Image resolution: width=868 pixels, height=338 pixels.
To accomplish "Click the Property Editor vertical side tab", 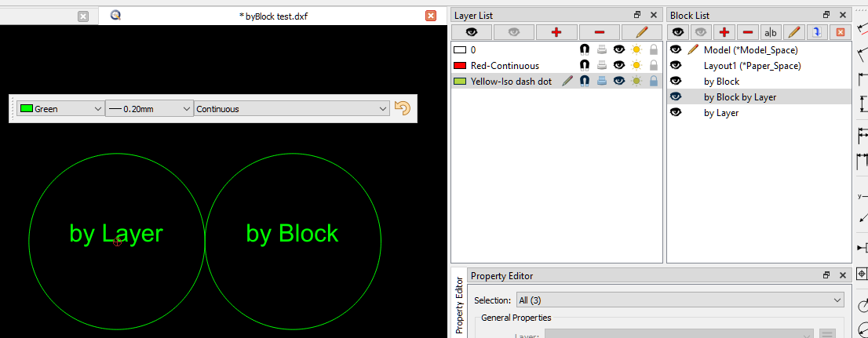I will tap(459, 304).
